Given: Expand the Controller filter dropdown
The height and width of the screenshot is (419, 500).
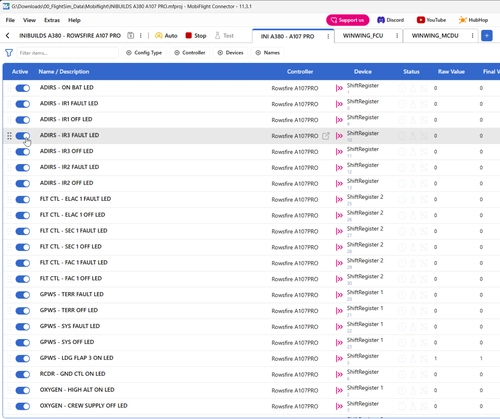Looking at the screenshot, I should click(190, 53).
